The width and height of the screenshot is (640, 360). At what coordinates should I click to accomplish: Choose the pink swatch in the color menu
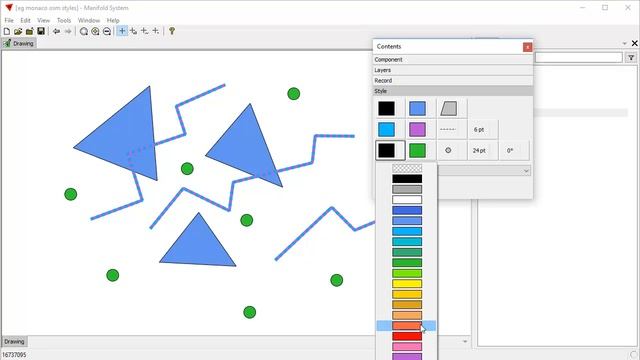[x=407, y=347]
